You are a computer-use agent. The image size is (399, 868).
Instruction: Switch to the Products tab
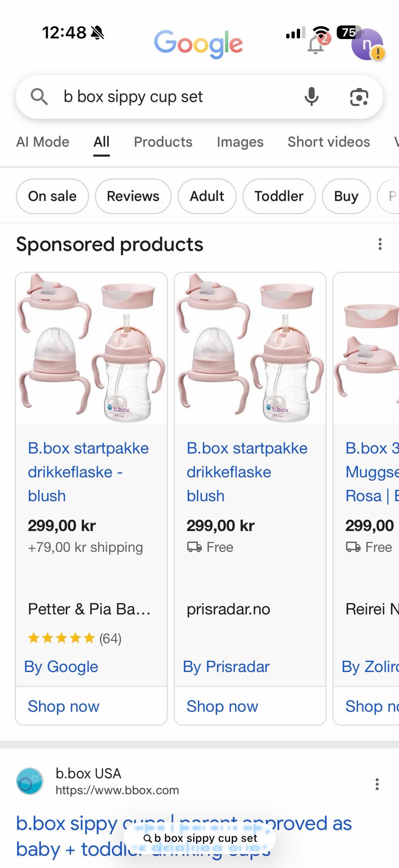(163, 142)
